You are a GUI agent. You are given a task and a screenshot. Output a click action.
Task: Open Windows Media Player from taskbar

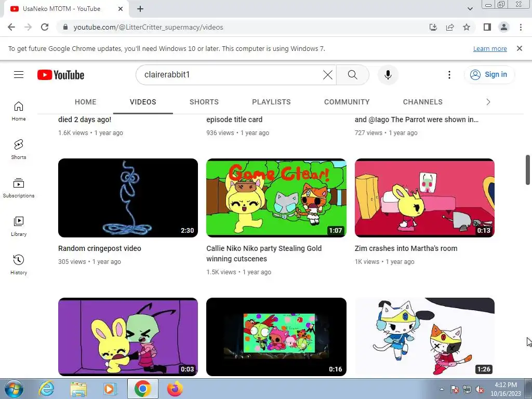[x=110, y=389]
